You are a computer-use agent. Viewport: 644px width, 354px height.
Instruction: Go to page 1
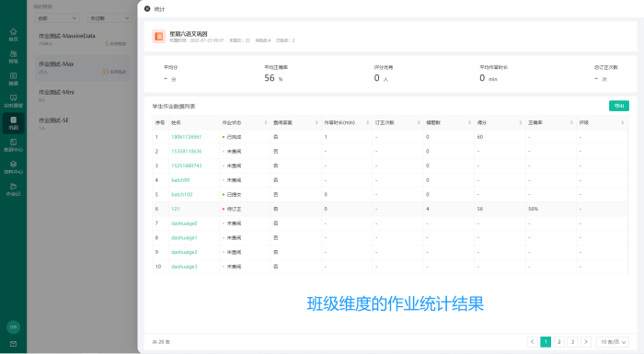546,342
